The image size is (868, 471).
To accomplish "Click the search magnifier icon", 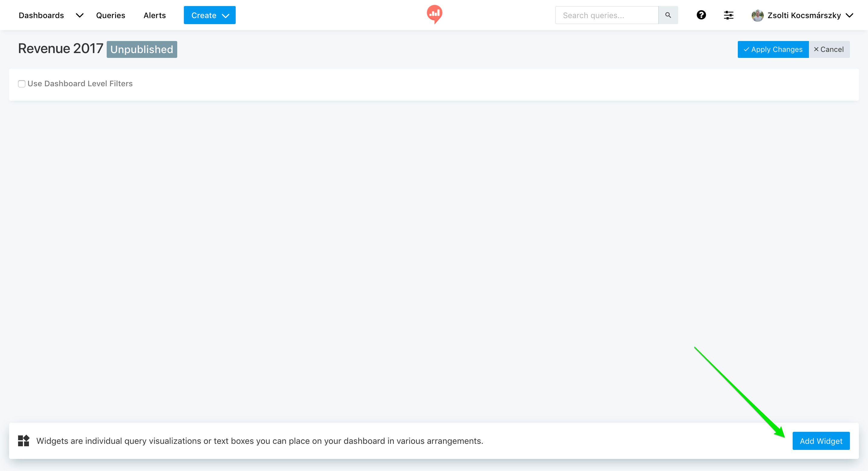I will pyautogui.click(x=668, y=15).
